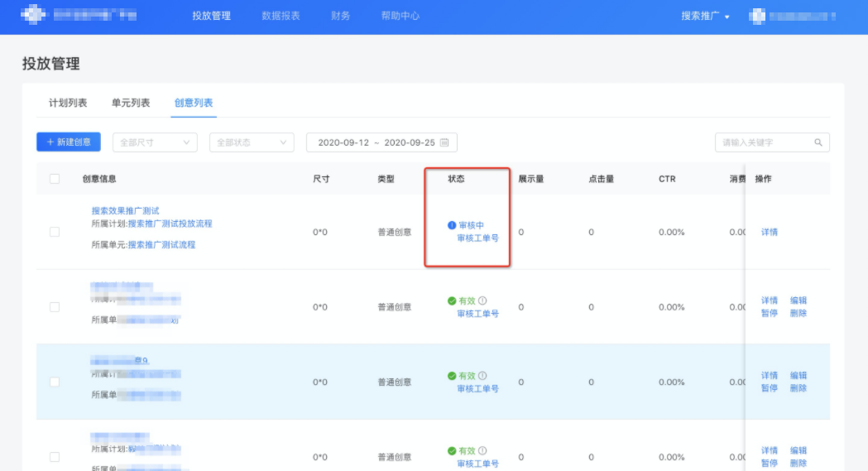Click the 类型 column header
This screenshot has width=868, height=471.
[386, 179]
